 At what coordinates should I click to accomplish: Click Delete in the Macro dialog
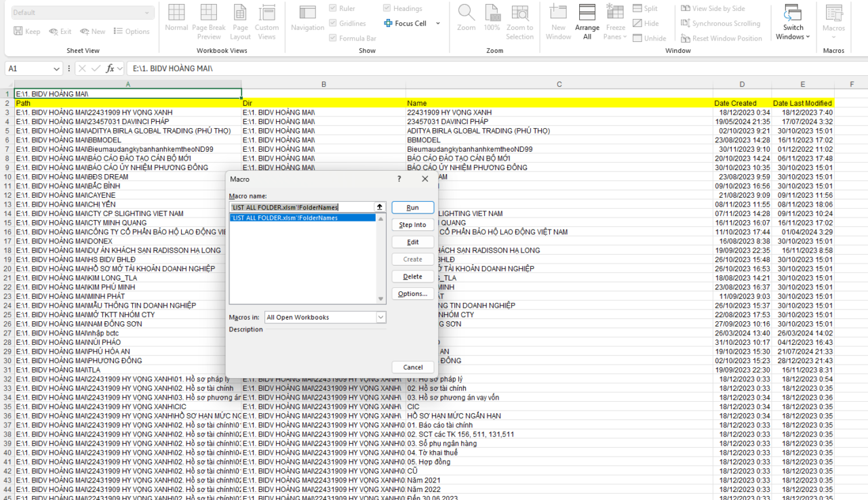point(412,276)
